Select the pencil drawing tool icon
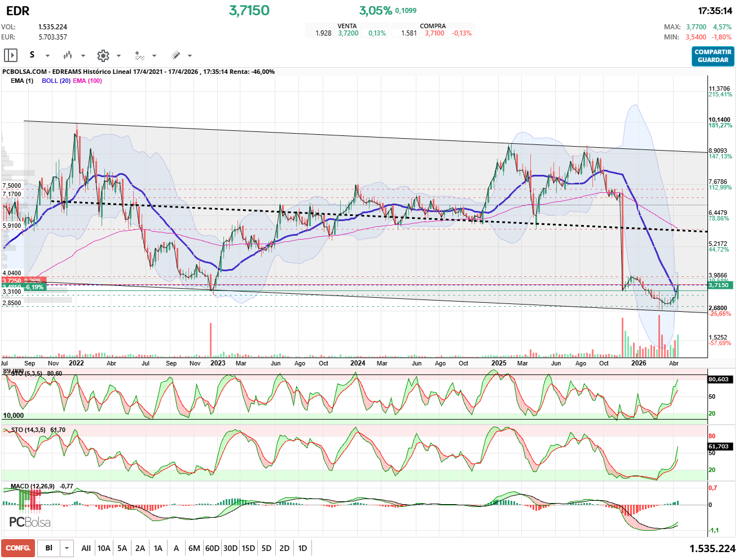This screenshot has height=560, width=743. coord(175,55)
